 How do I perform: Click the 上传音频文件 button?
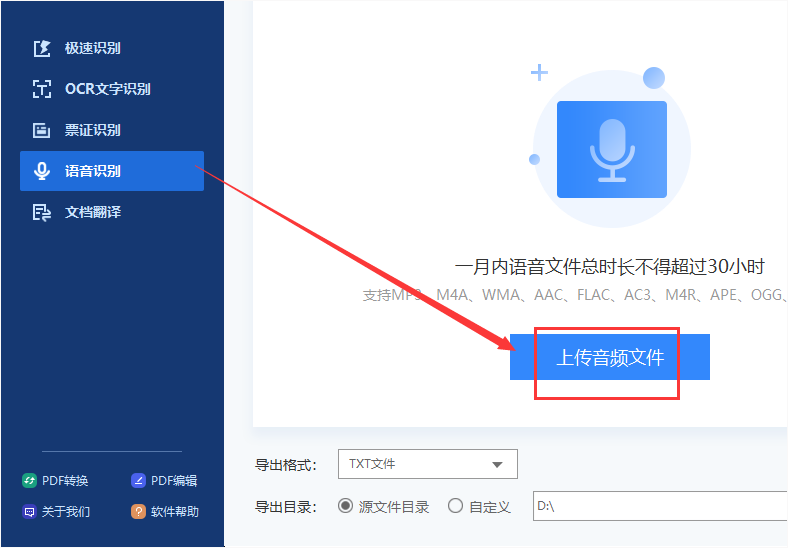[x=610, y=357]
